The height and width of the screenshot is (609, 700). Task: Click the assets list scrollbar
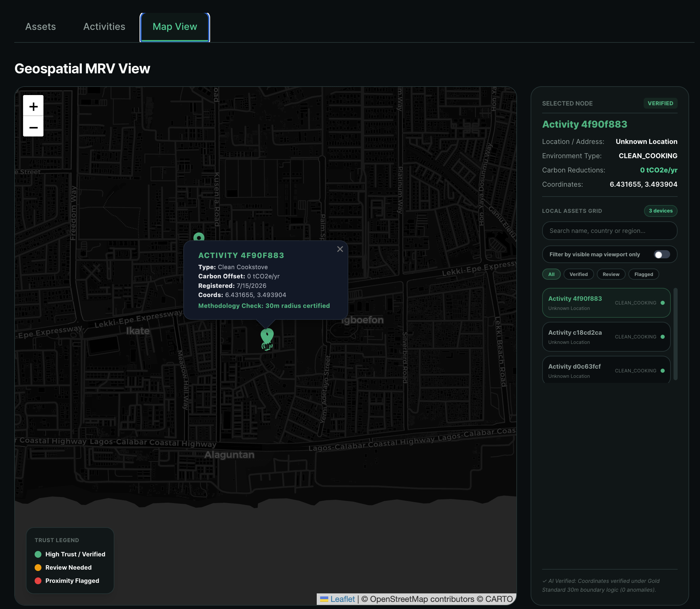pyautogui.click(x=675, y=334)
